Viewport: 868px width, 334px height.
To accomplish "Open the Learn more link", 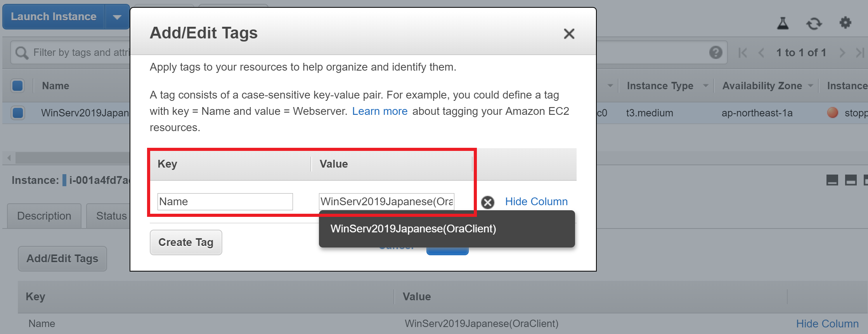I will [x=379, y=111].
